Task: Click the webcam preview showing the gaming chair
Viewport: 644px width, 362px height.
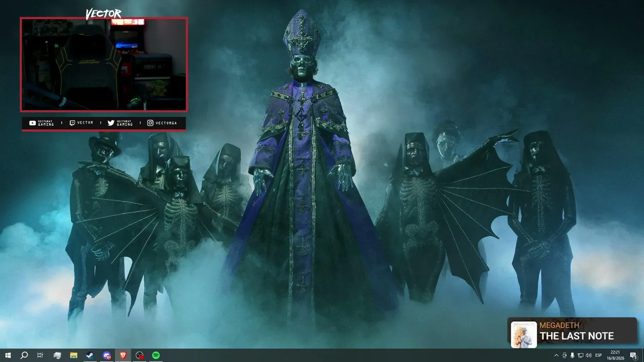Action: coord(104,64)
